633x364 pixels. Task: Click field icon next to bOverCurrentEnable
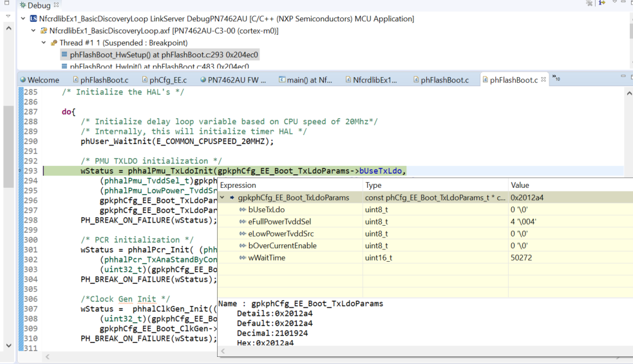tap(243, 246)
